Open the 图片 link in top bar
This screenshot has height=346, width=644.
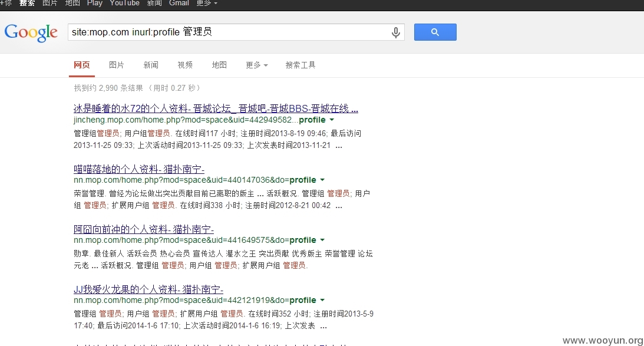[49, 4]
